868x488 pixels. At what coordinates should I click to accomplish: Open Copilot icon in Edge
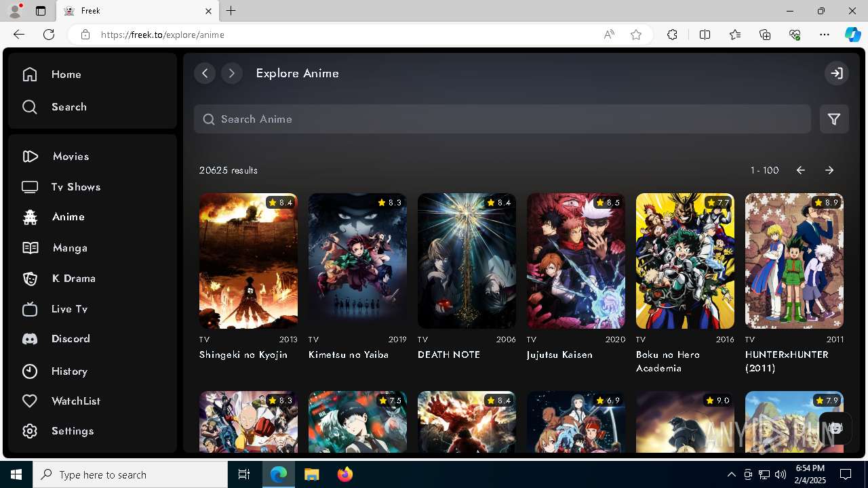[852, 35]
